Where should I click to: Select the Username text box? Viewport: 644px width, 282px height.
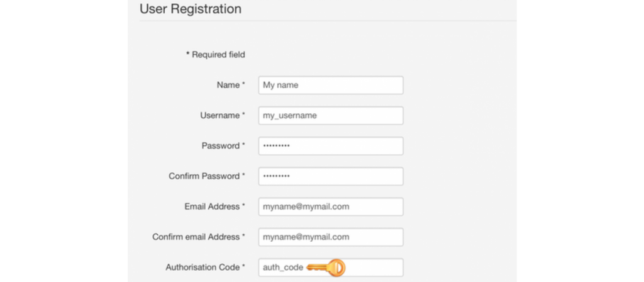(331, 116)
